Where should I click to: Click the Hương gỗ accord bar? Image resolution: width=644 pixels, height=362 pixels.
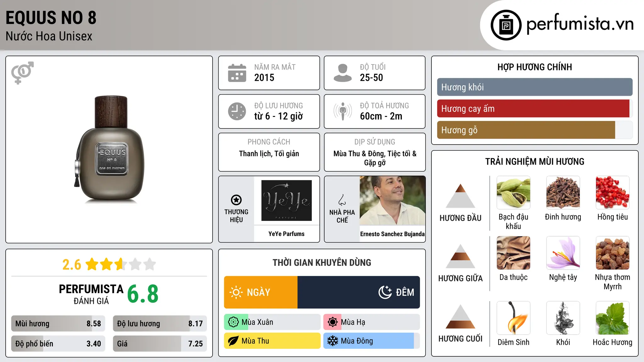(535, 130)
